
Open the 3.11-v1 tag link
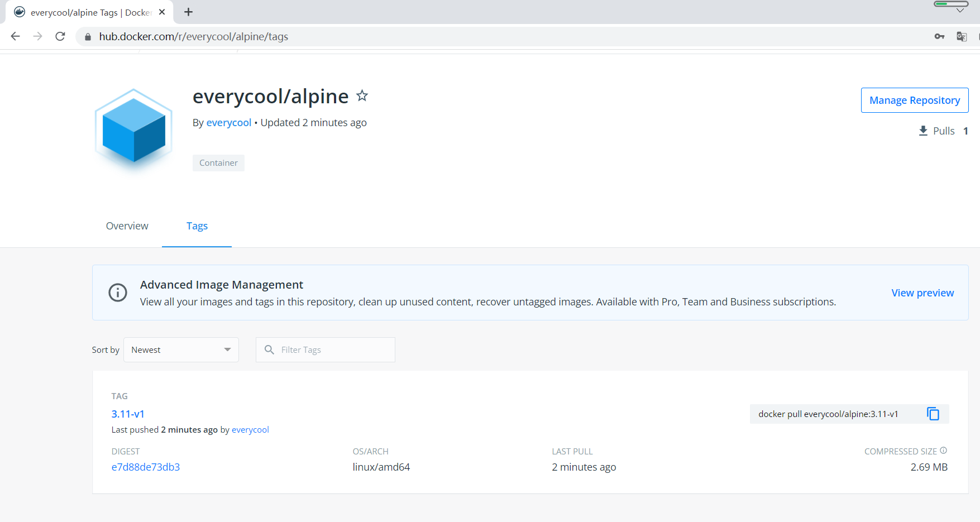tap(128, 414)
